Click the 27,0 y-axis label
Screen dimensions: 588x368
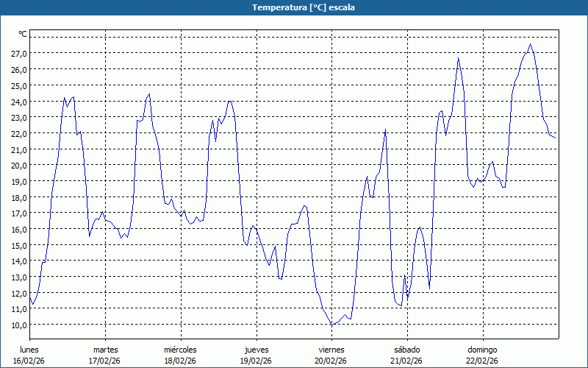pos(19,54)
